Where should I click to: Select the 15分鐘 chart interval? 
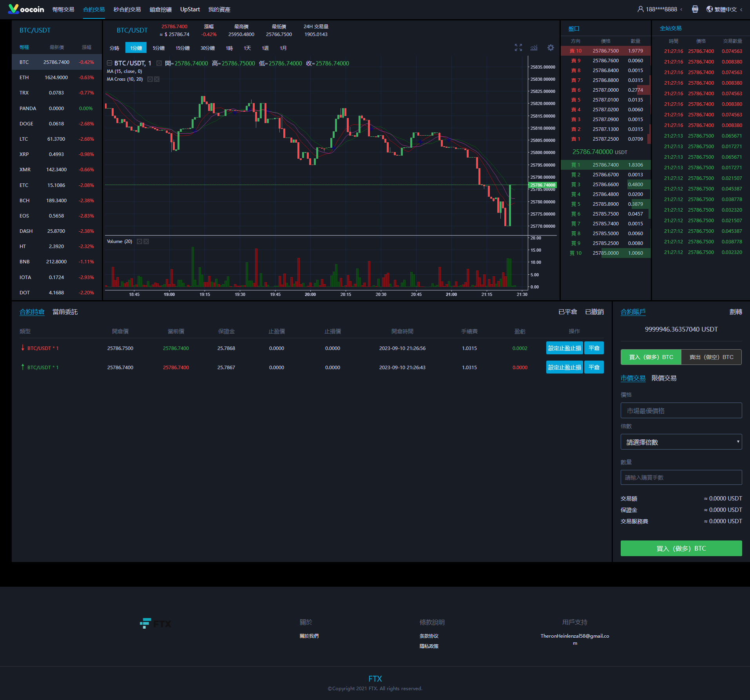click(x=183, y=48)
